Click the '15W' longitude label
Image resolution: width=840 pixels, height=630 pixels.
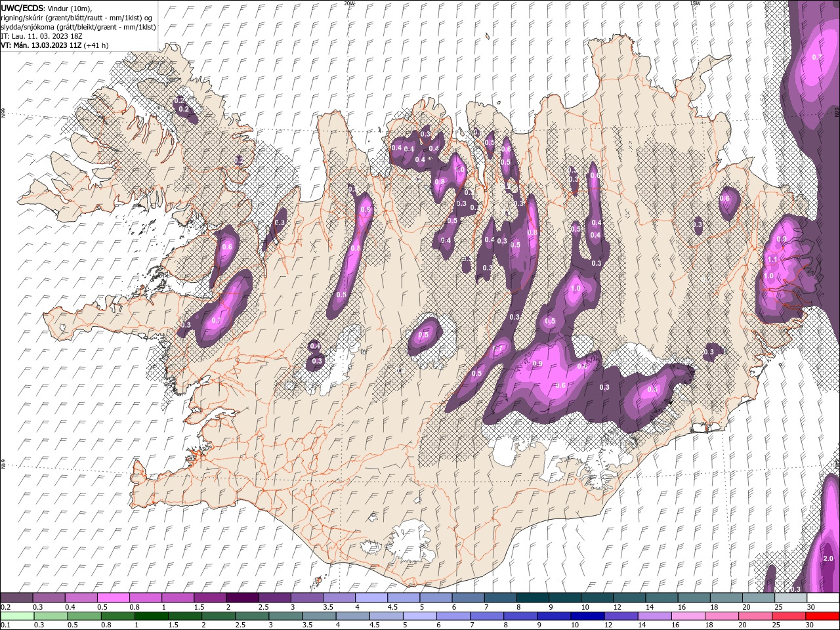pos(695,3)
